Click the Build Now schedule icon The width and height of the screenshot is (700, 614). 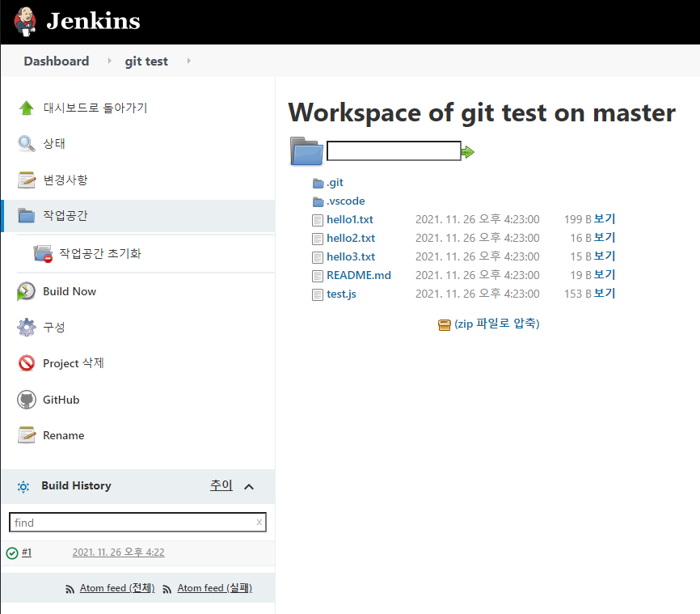[x=27, y=291]
